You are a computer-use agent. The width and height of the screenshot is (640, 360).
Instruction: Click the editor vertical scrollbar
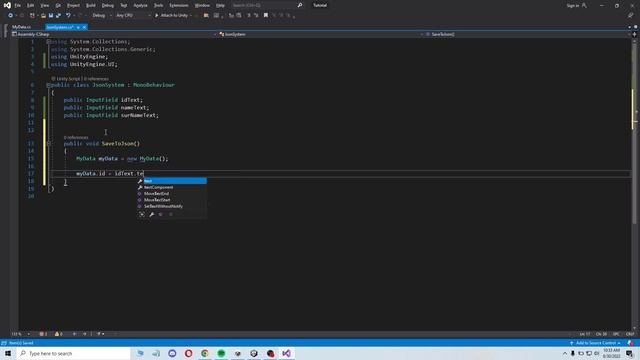coord(634,184)
